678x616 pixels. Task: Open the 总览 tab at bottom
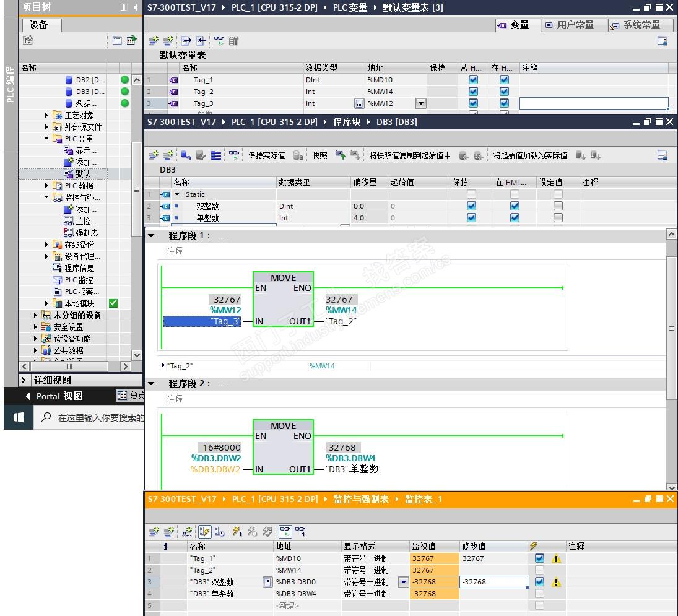point(130,395)
